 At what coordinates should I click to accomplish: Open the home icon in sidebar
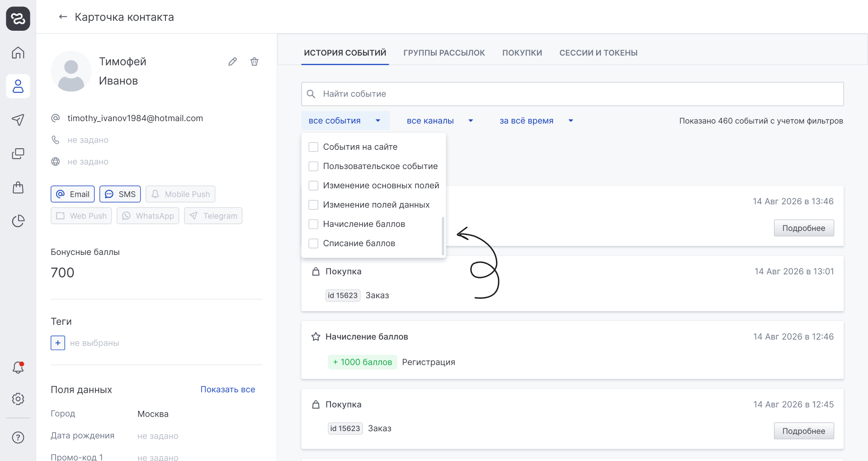[x=18, y=52]
